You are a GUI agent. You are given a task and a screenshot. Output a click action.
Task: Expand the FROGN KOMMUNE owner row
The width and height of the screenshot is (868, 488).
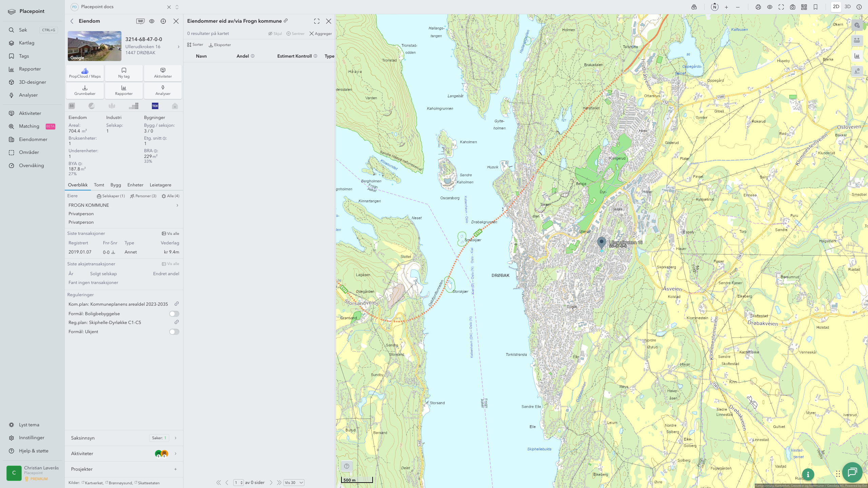click(124, 205)
